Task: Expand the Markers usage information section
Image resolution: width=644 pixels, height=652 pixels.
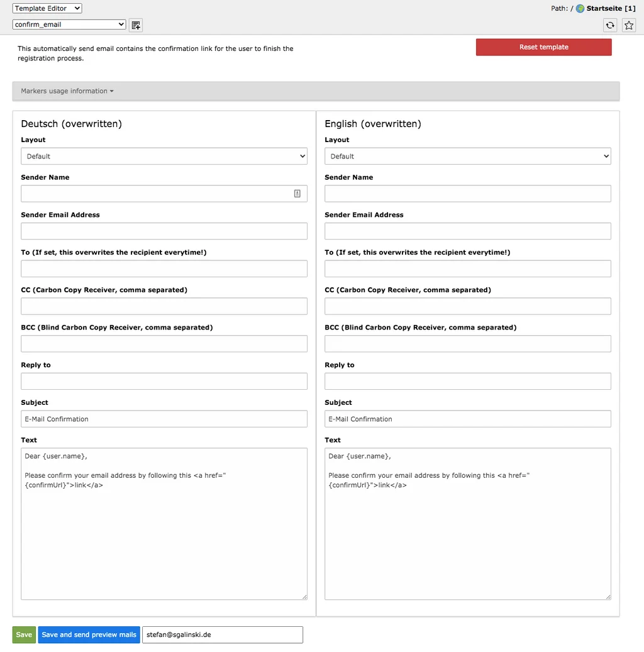Action: [66, 91]
